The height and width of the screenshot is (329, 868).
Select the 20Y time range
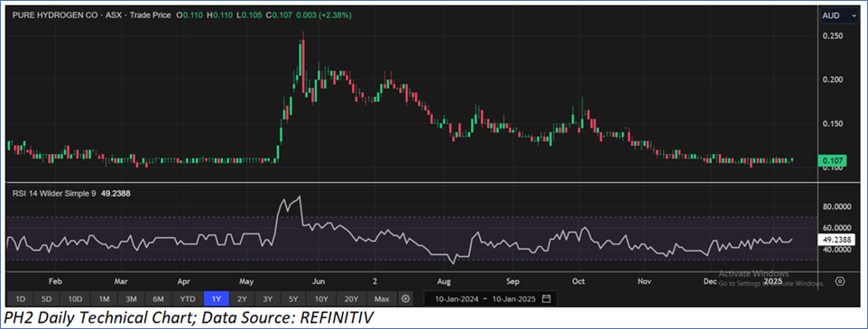click(351, 299)
